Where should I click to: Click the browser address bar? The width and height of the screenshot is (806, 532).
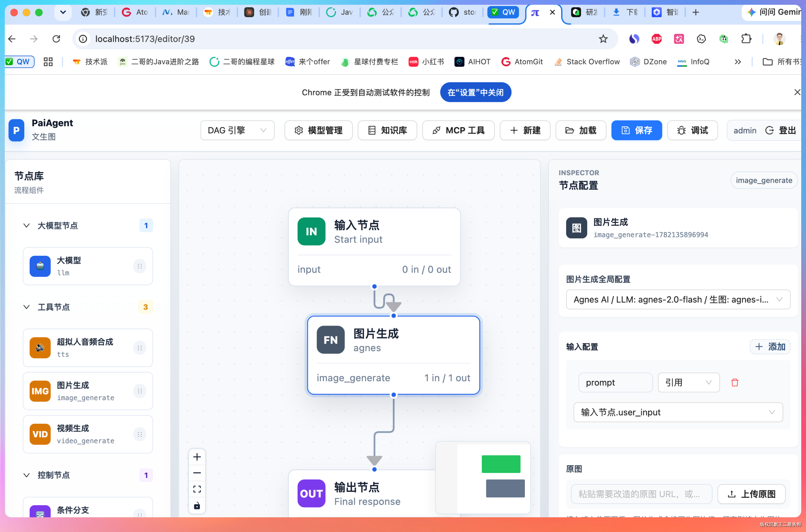tap(345, 39)
